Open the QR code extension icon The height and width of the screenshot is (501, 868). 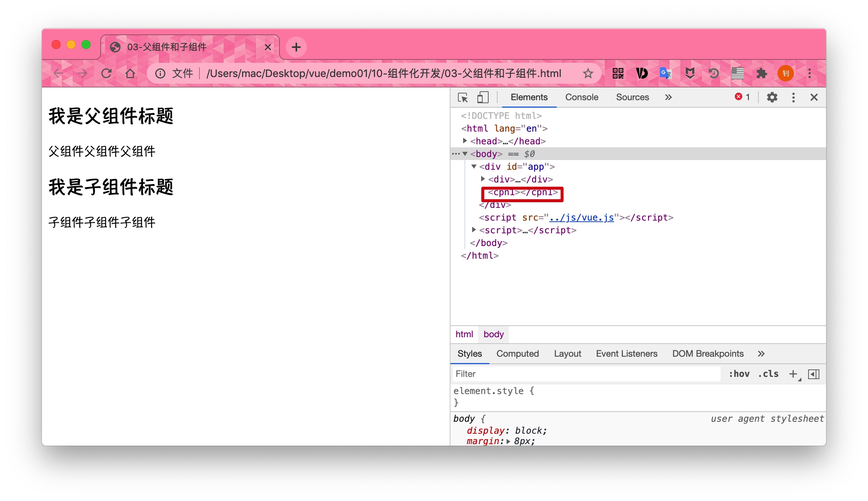point(618,73)
